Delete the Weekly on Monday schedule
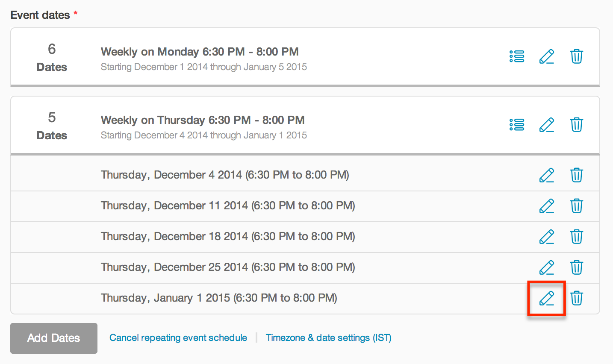The width and height of the screenshot is (613, 364). tap(577, 56)
